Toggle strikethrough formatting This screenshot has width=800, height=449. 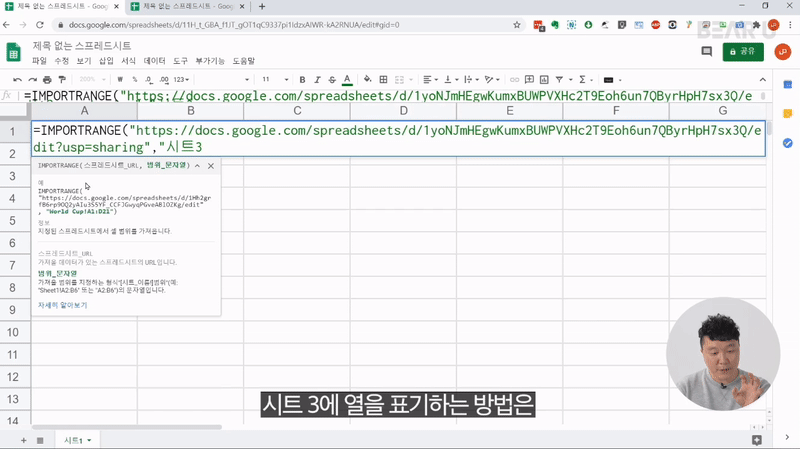tap(332, 80)
